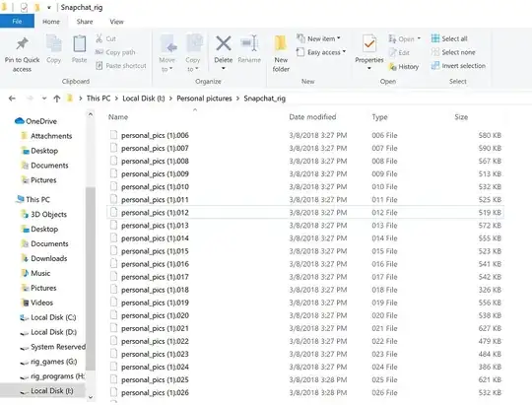Open Quick Access Toolbar customize dropdown
The height and width of the screenshot is (405, 532).
49,7
